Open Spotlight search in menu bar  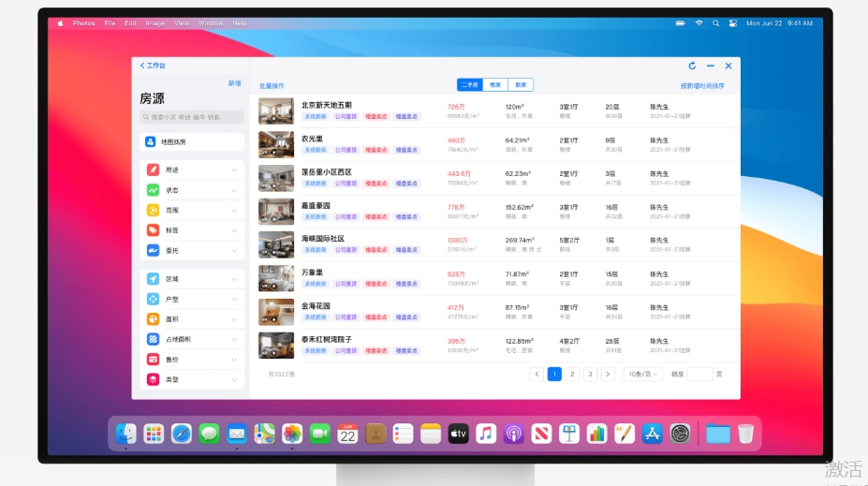coord(715,23)
